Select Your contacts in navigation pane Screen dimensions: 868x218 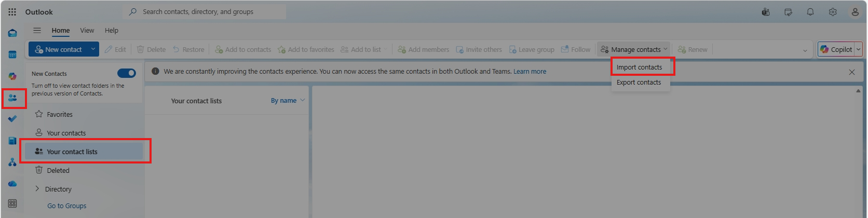click(84, 133)
